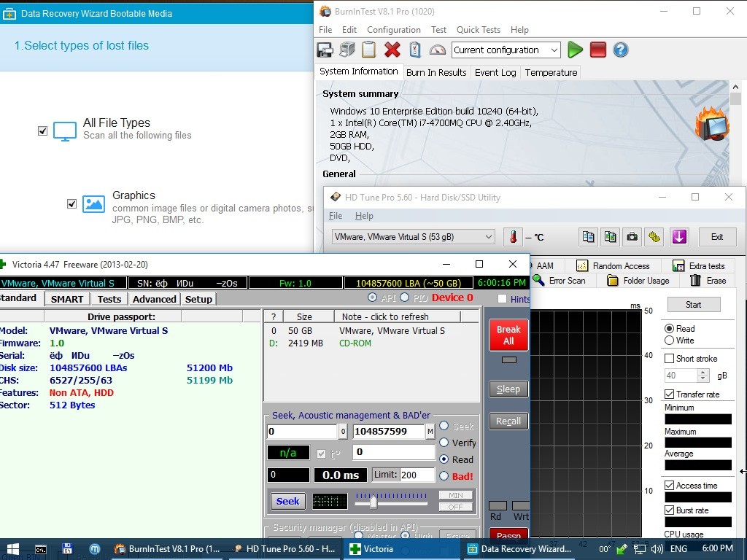
Task: Toggle the Graphics file type checkbox
Action: coord(71,204)
